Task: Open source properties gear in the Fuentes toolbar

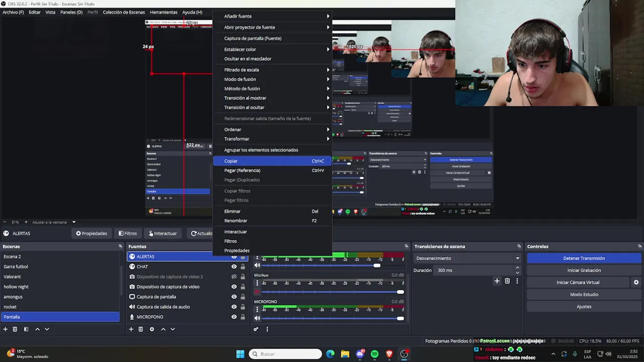Action: [x=152, y=329]
